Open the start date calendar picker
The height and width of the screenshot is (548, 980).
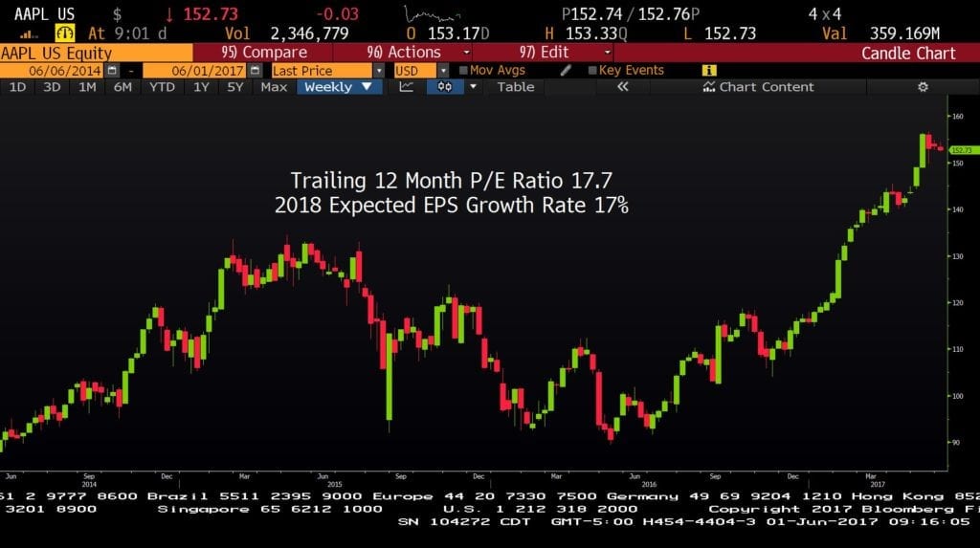click(112, 71)
